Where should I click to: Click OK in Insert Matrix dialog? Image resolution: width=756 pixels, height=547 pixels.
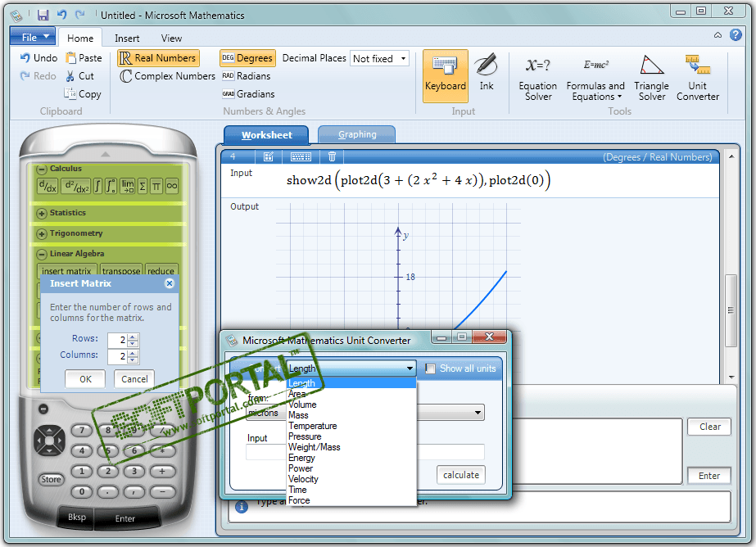[85, 379]
